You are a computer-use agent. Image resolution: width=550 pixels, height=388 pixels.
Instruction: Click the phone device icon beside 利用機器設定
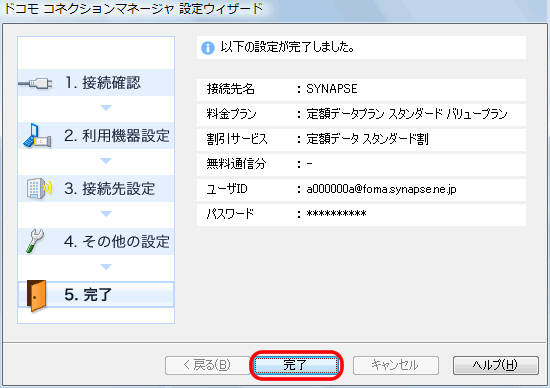tap(37, 136)
